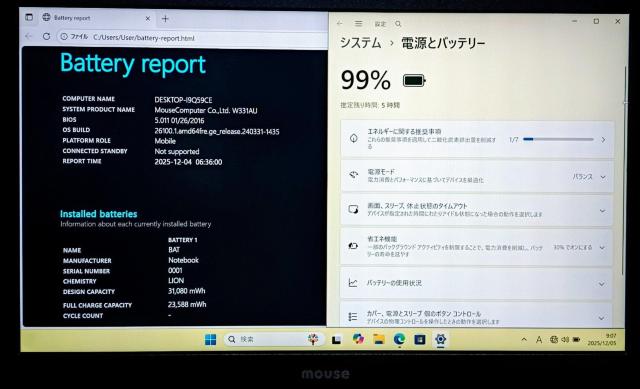The image size is (640, 389).
Task: Click the power mode gauge icon
Action: pos(353,175)
